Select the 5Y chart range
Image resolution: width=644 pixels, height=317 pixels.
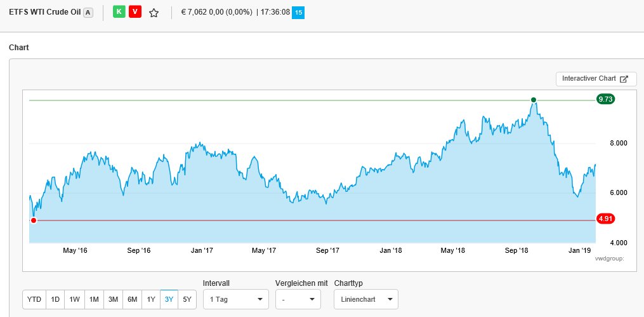[x=187, y=299]
